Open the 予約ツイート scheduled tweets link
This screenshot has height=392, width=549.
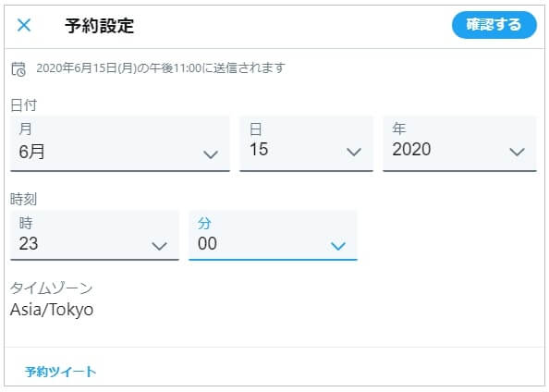click(61, 372)
